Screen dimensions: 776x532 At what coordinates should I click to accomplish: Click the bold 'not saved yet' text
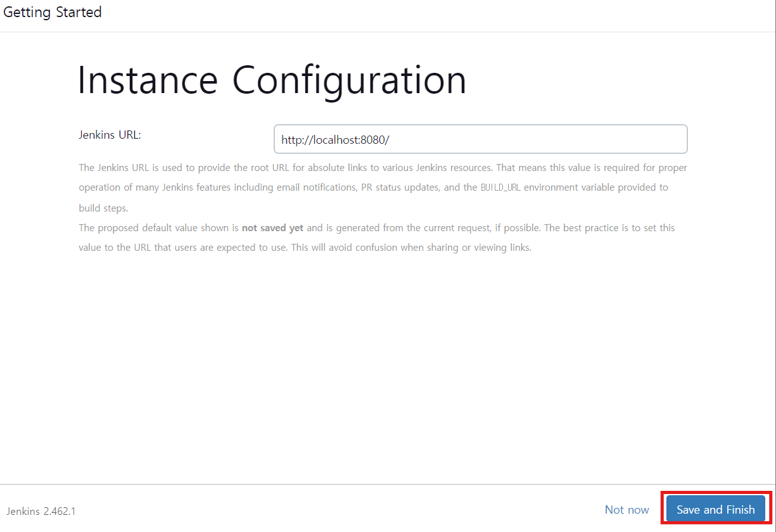(272, 228)
